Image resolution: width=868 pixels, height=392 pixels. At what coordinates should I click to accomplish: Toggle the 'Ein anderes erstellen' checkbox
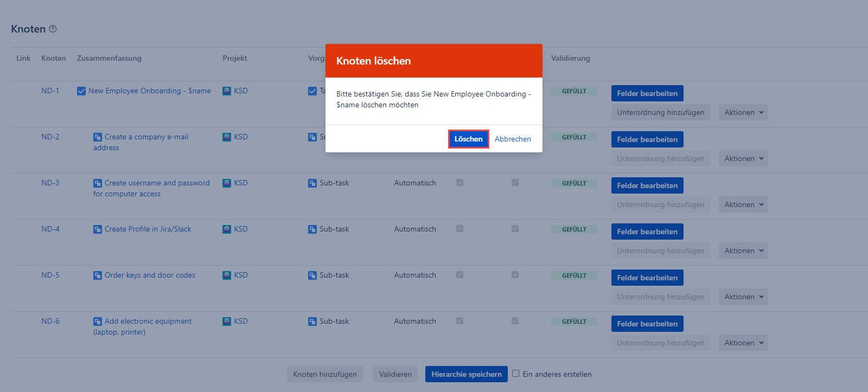click(x=516, y=374)
